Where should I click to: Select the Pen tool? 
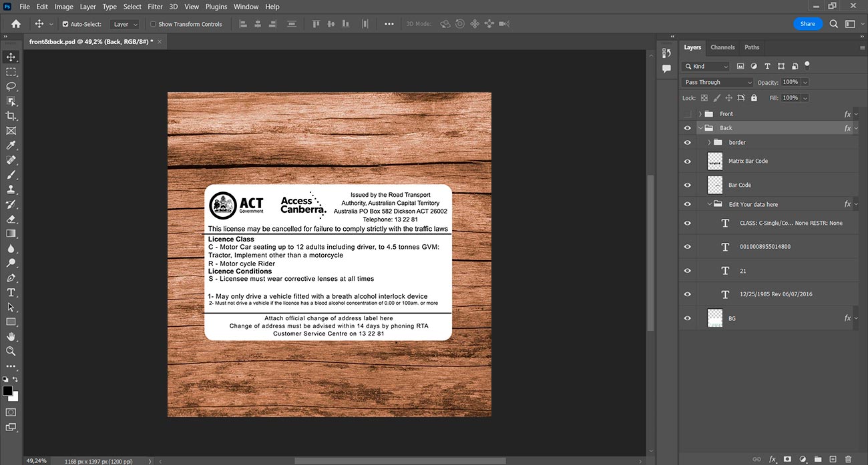click(11, 278)
